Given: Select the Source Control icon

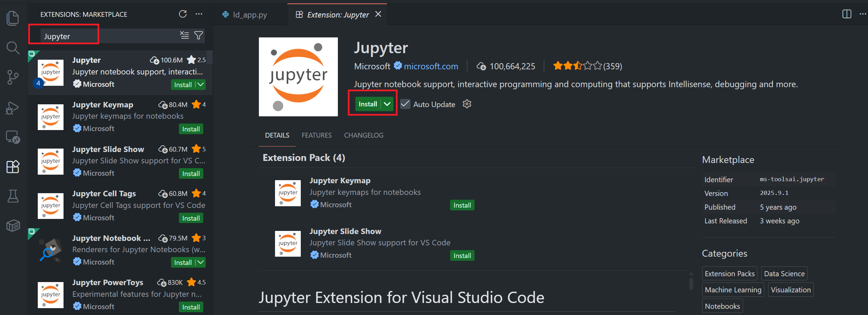Looking at the screenshot, I should point(13,78).
